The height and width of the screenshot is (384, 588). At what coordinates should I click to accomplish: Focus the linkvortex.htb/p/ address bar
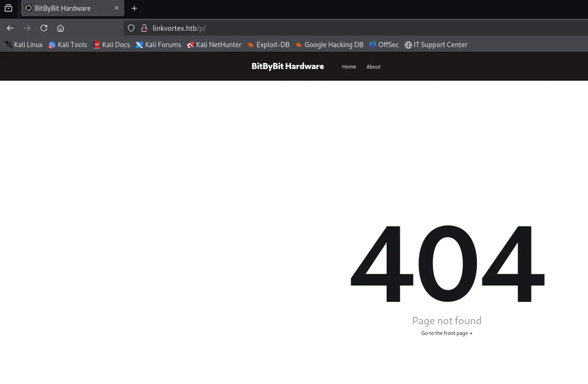tap(355, 28)
